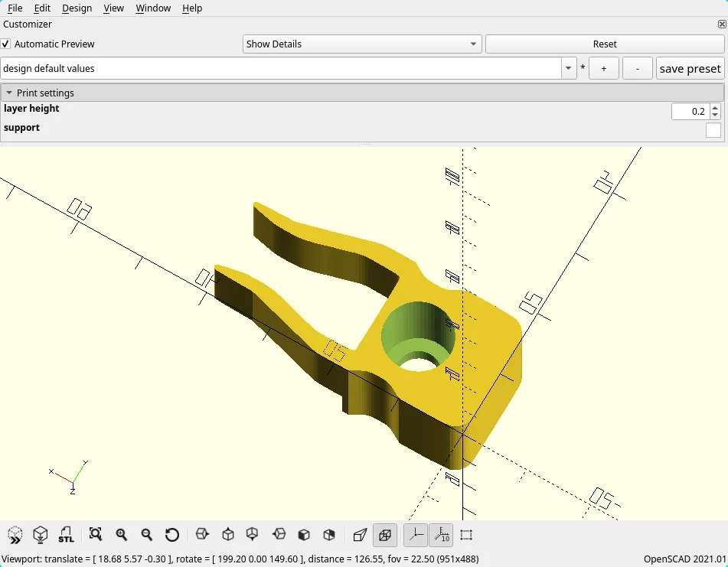Toggle the Automatic Preview checkbox
The height and width of the screenshot is (567, 728).
[x=5, y=44]
